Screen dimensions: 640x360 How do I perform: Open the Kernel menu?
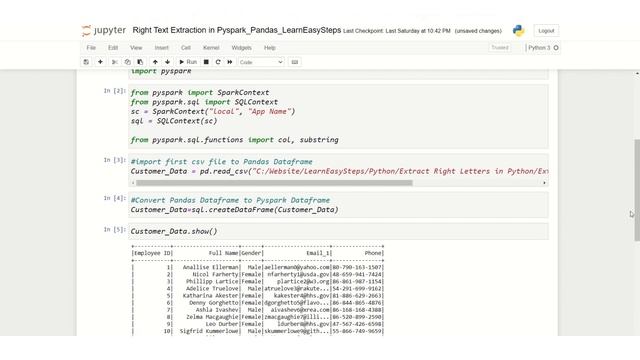pos(211,48)
